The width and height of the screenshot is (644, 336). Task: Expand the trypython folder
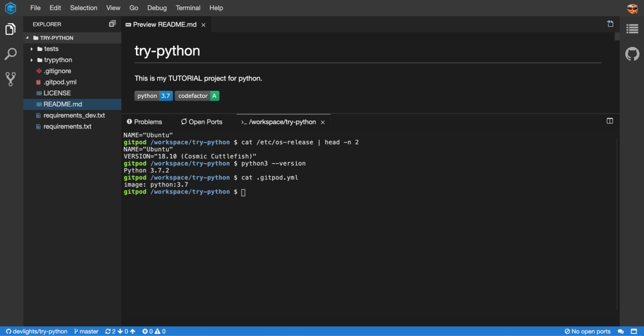(72, 60)
